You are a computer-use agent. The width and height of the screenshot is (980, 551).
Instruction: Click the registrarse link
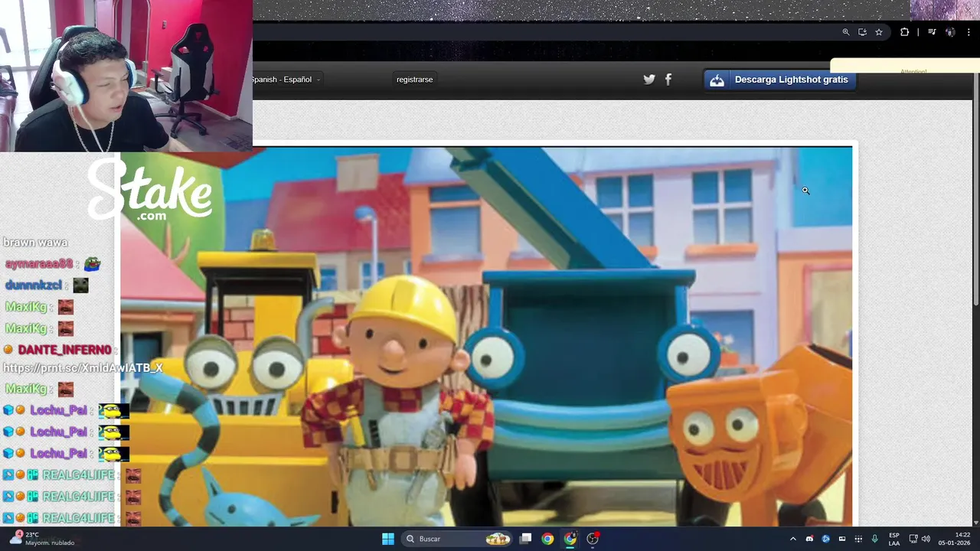[414, 80]
